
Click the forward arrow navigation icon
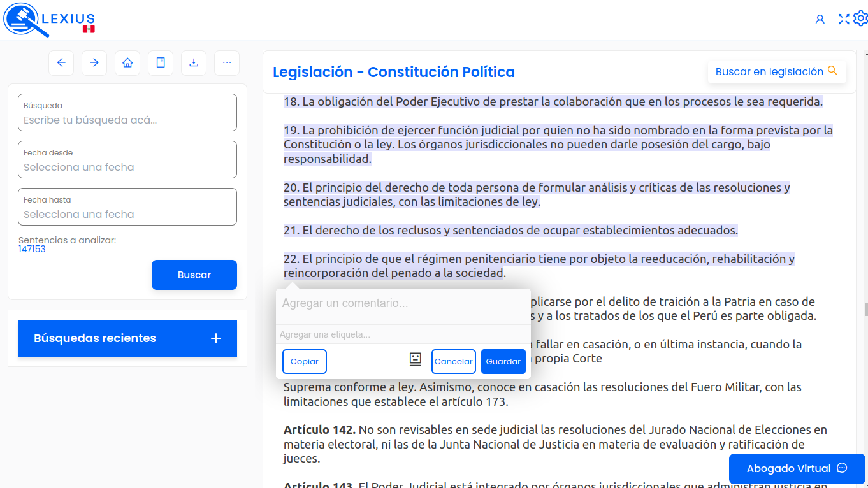click(x=94, y=63)
